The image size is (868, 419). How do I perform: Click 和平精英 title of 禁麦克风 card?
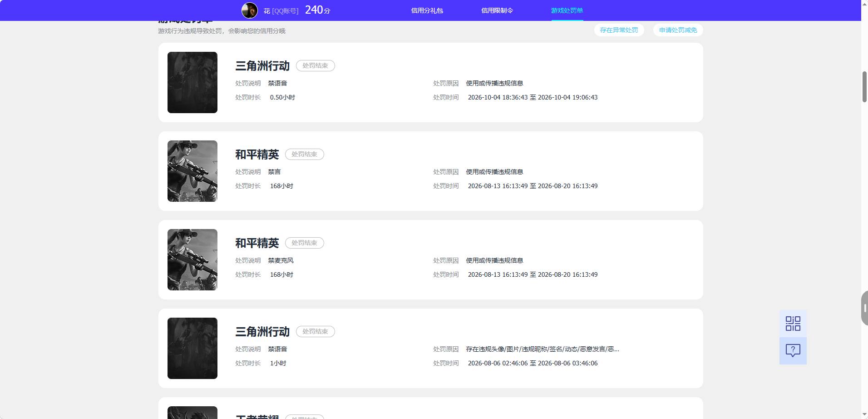pyautogui.click(x=257, y=243)
